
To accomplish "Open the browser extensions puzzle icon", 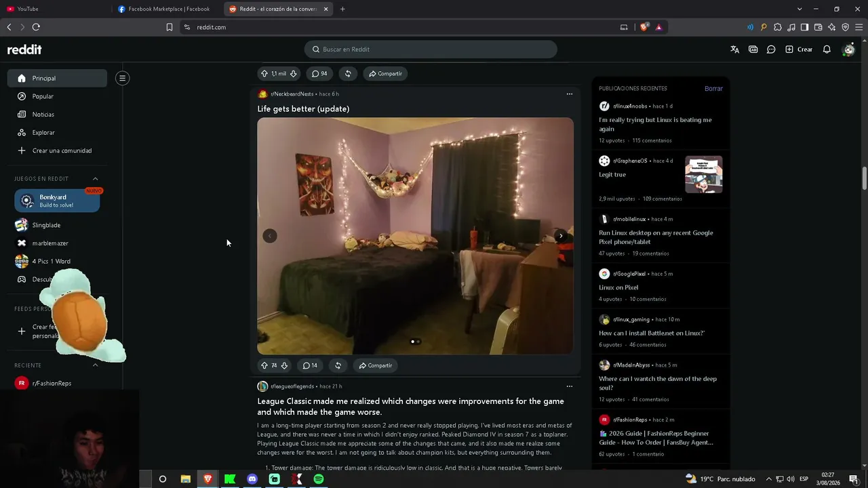I will tap(778, 27).
